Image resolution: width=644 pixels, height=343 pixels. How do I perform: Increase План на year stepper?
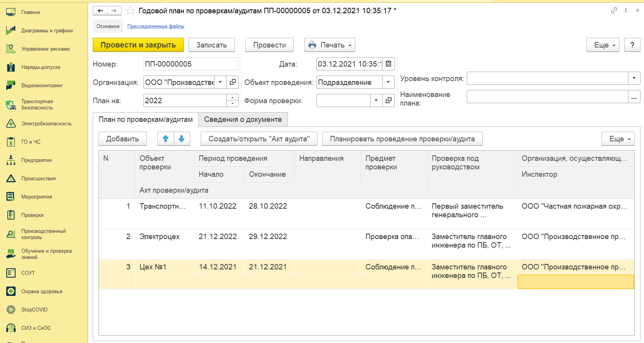click(x=232, y=97)
